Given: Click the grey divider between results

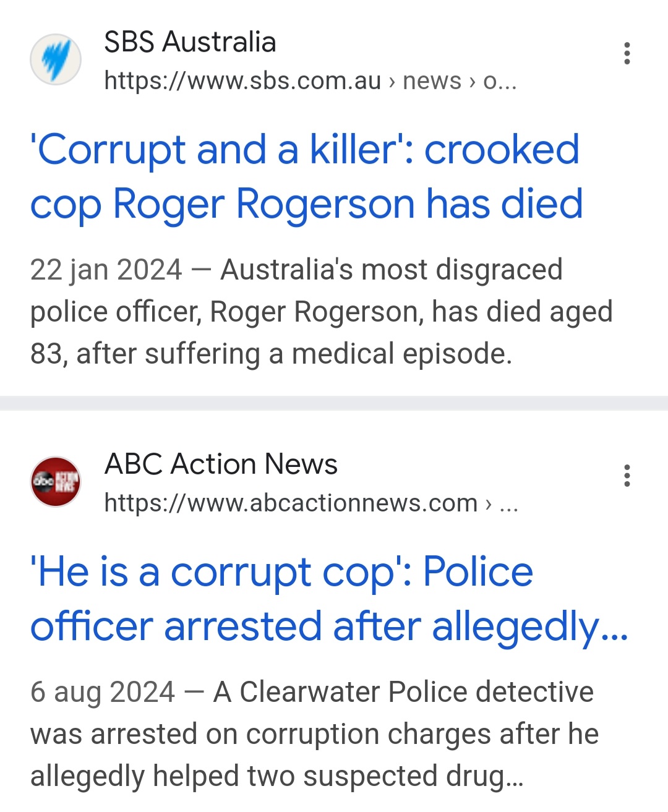Looking at the screenshot, I should [x=334, y=403].
